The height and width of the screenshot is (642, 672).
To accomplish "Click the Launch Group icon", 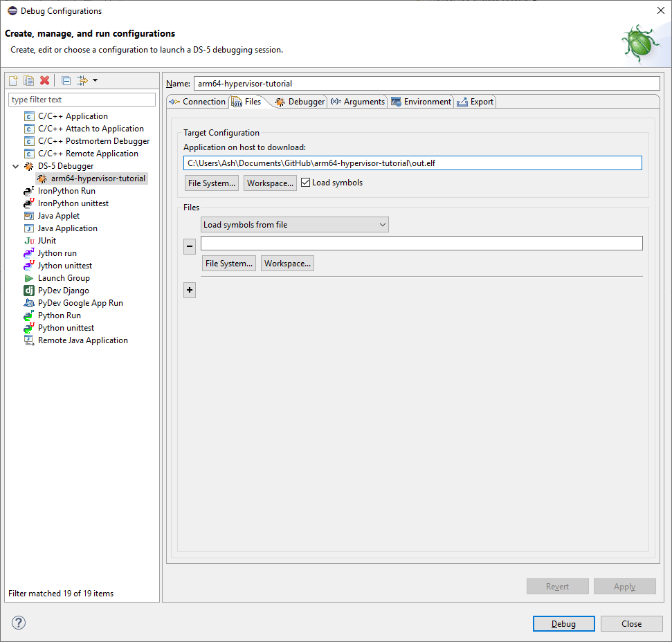I will (x=28, y=278).
